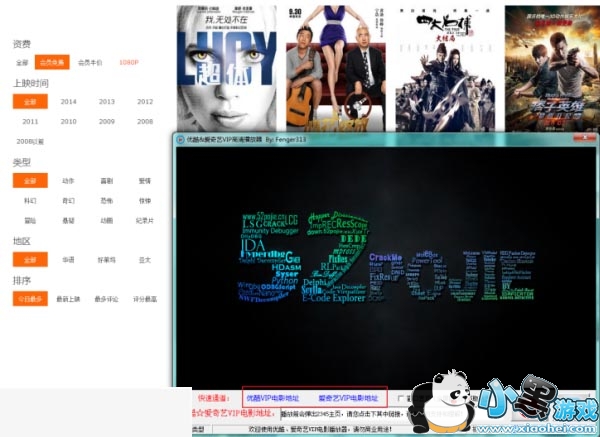
Task: Choose the 爱情 genre
Action: pyautogui.click(x=145, y=181)
